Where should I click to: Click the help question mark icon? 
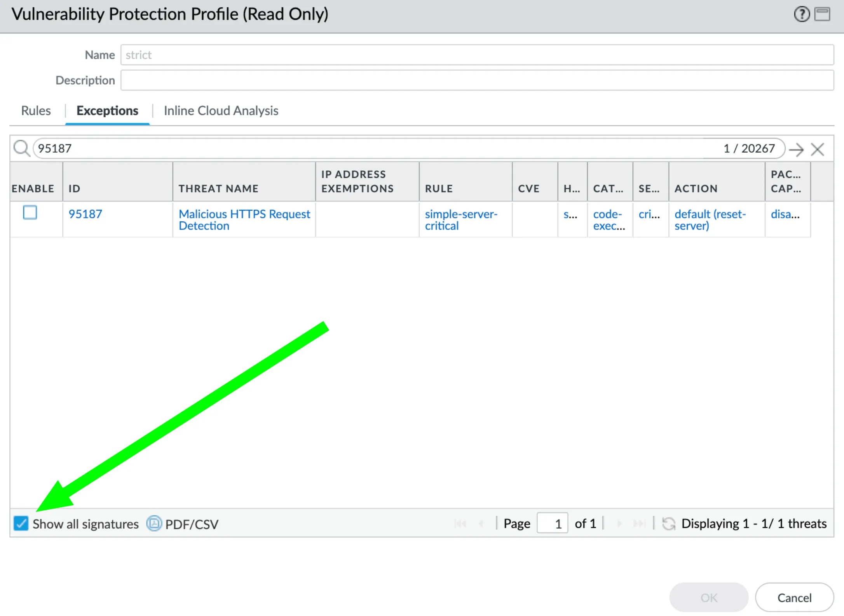tap(801, 15)
